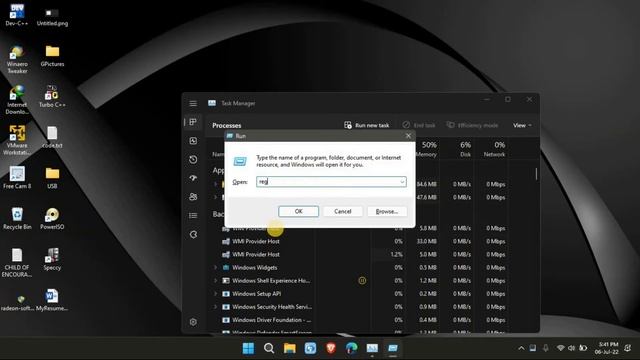Launch Winaero Tweaker from the desktop
640x360 pixels.
click(17, 60)
